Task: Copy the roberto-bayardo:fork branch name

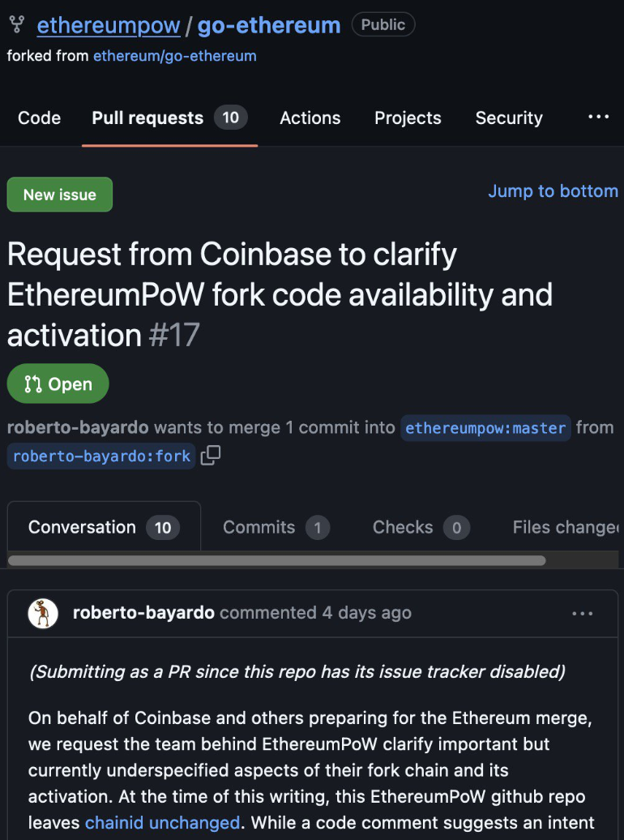Action: click(x=211, y=456)
